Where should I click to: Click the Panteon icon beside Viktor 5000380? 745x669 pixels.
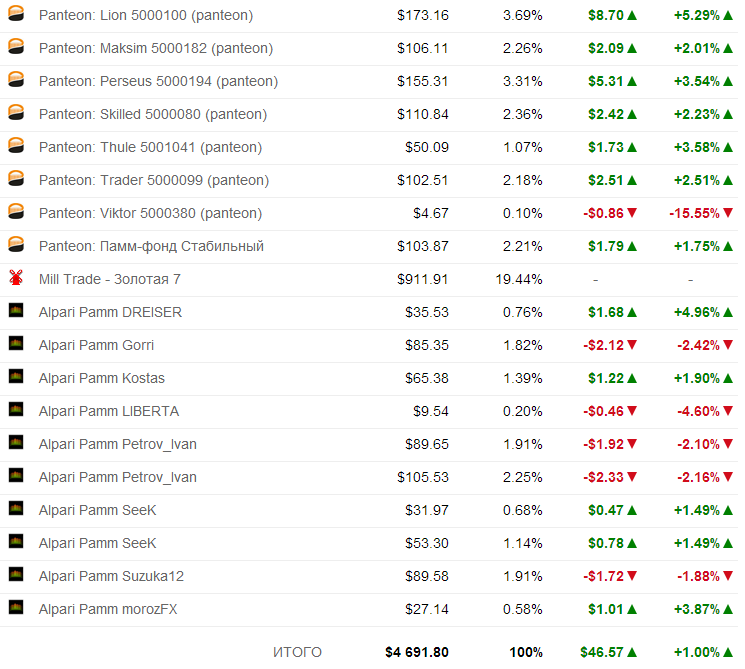pyautogui.click(x=16, y=211)
